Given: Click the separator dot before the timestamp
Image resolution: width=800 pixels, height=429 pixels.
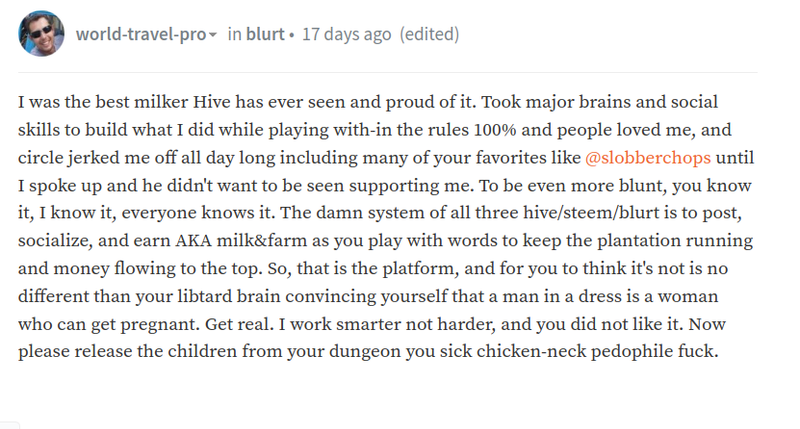Looking at the screenshot, I should pos(291,35).
